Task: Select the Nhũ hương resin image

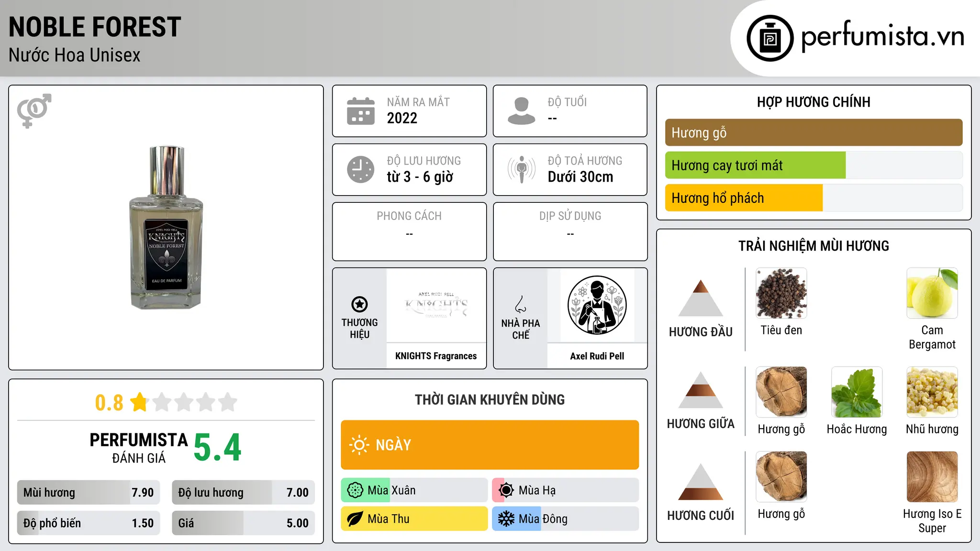Action: point(932,392)
